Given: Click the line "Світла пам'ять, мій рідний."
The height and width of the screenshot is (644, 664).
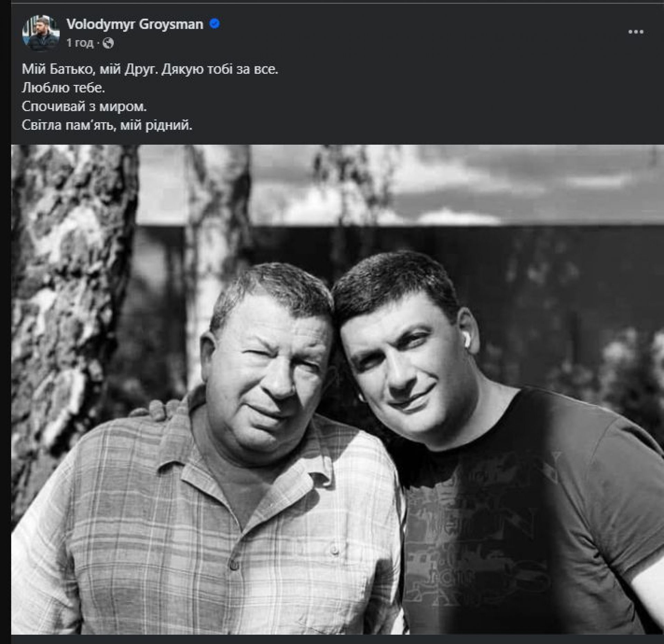Looking at the screenshot, I should [107, 125].
